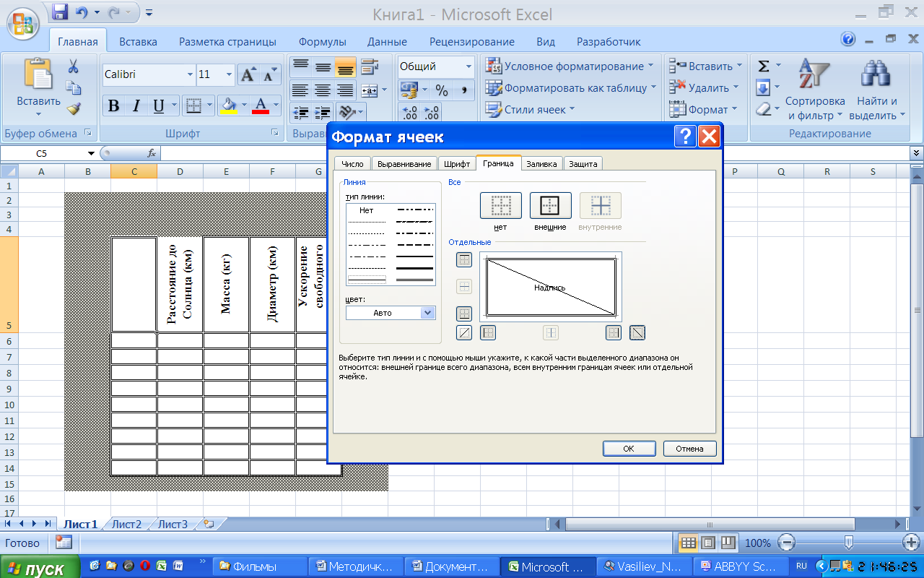Viewport: 924px width, 578px height.
Task: Cut selection with the scissors icon
Action: (73, 67)
